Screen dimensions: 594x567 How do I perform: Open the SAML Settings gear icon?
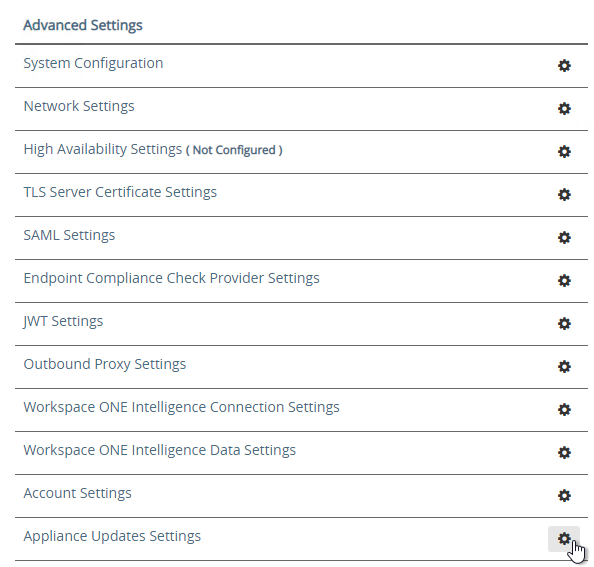[564, 237]
